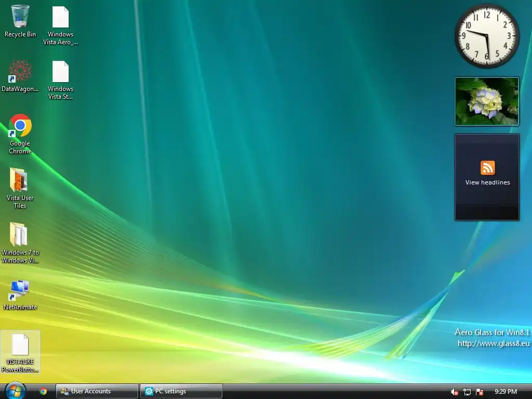
Task: Switch to the PC settings taskbar window
Action: [181, 391]
